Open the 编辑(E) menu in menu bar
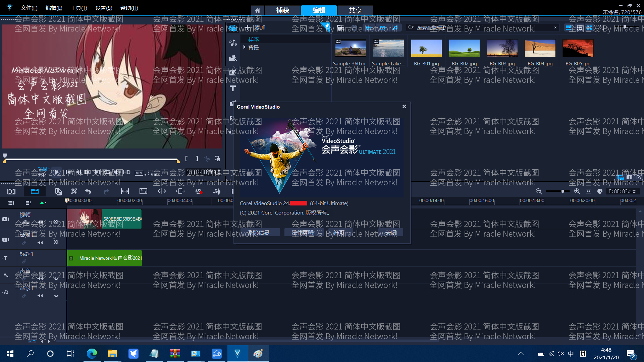 point(54,8)
